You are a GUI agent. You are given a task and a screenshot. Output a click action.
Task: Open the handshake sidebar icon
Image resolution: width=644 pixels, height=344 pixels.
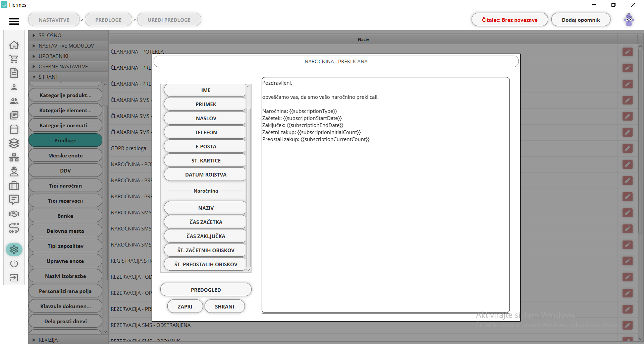(x=14, y=214)
